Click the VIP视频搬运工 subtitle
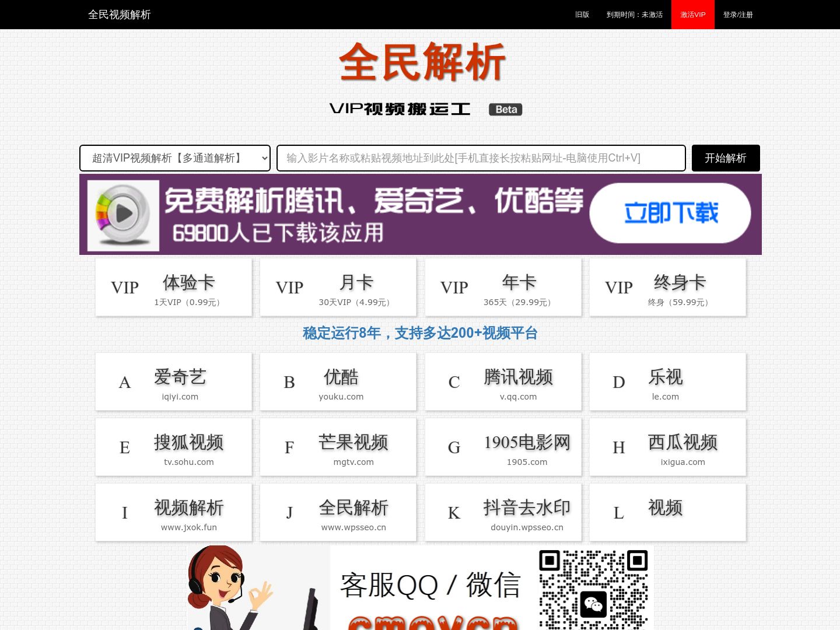The width and height of the screenshot is (840, 630). pyautogui.click(x=400, y=109)
